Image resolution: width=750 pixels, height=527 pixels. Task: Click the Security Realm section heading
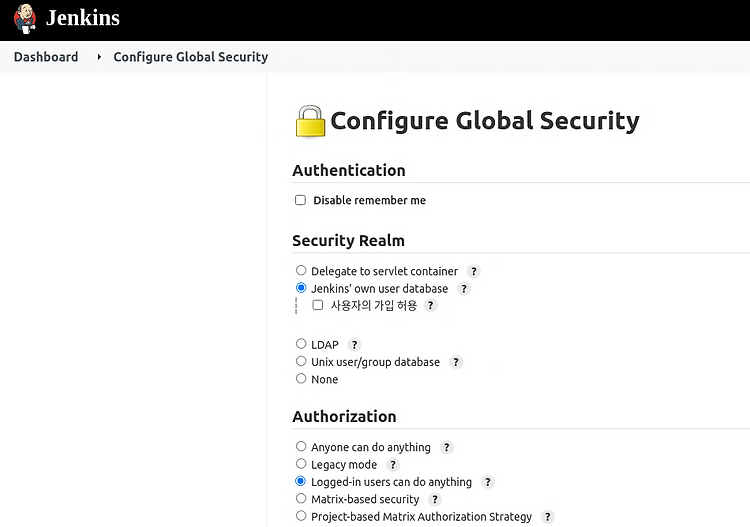349,240
